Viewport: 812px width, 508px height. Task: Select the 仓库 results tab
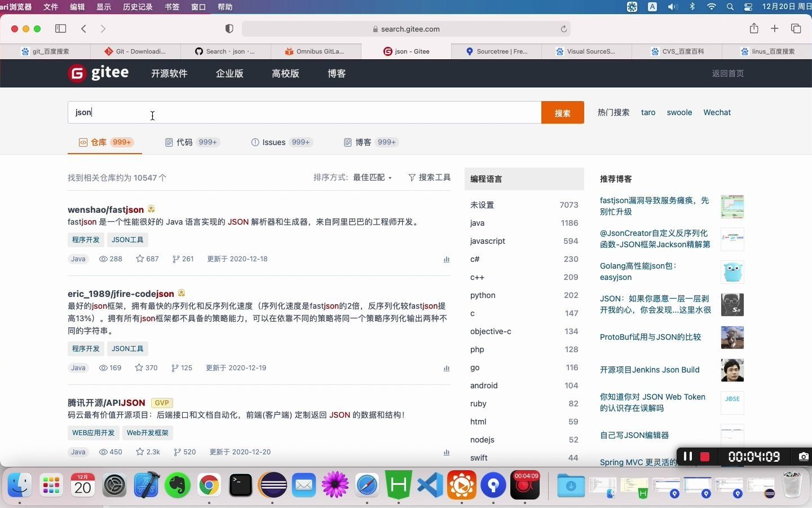(x=105, y=142)
